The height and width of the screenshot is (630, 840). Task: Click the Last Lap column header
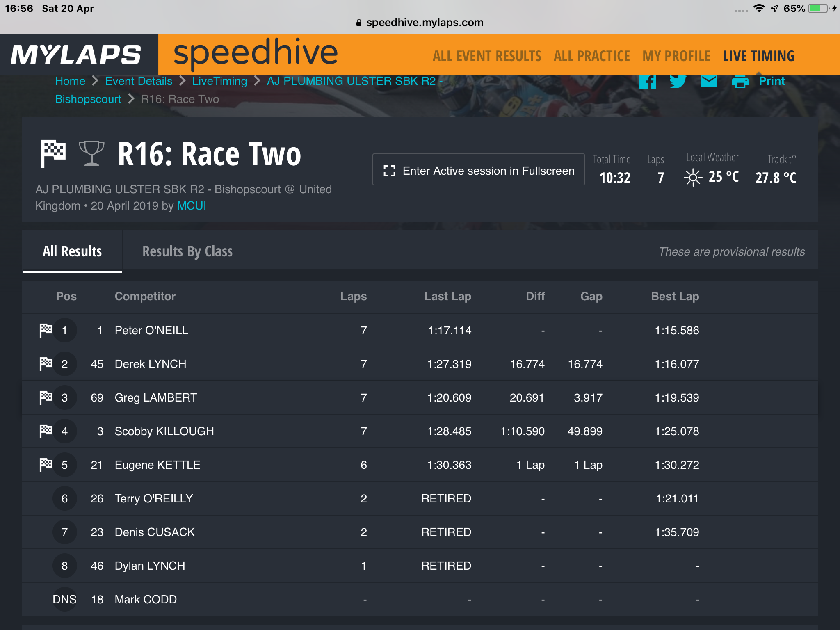(x=448, y=296)
